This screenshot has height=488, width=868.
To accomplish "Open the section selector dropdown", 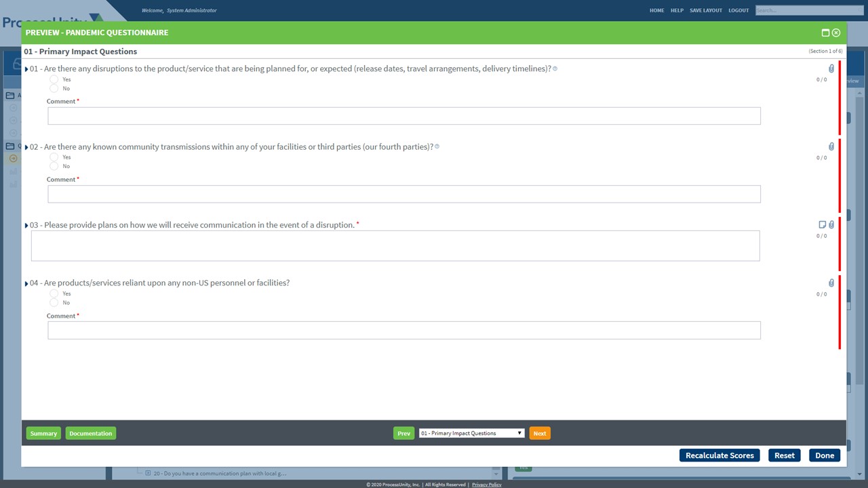I will 471,433.
